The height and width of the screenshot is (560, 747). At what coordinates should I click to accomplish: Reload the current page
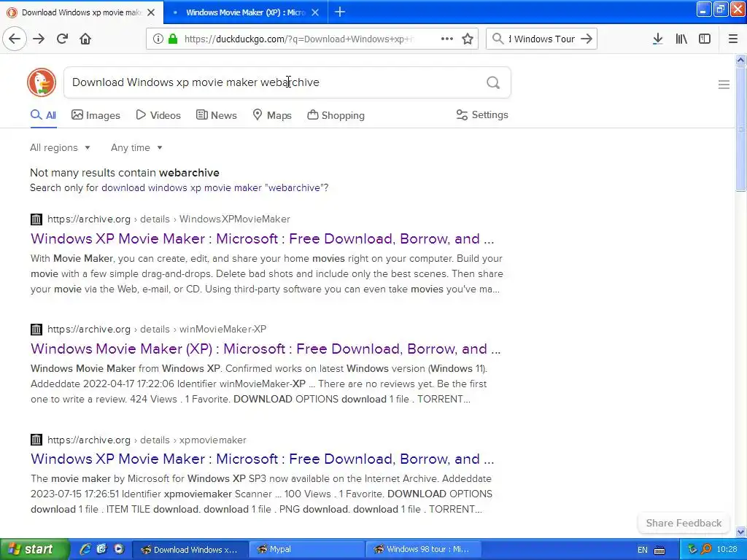pos(62,39)
